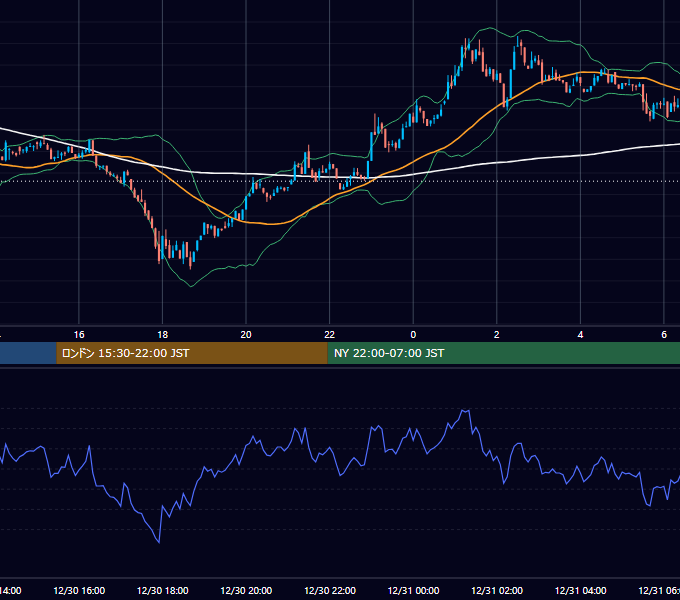680x600 pixels.
Task: Click the 12/30 20:00 date label
Action: point(246,590)
